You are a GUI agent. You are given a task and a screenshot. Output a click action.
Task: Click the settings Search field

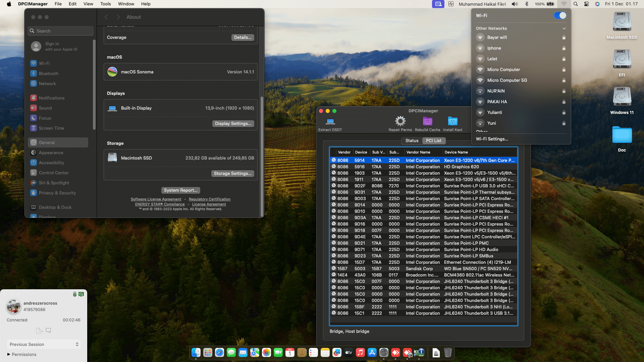pos(60,31)
